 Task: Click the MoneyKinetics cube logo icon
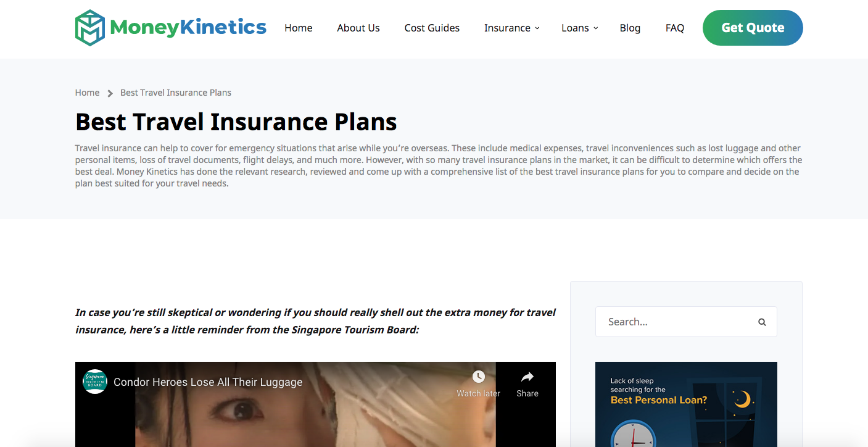[x=90, y=28]
